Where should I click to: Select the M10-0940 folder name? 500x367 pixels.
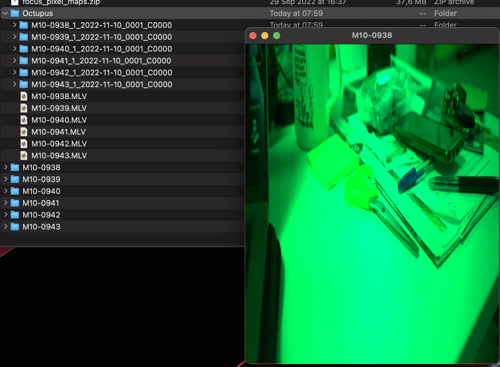coord(41,191)
